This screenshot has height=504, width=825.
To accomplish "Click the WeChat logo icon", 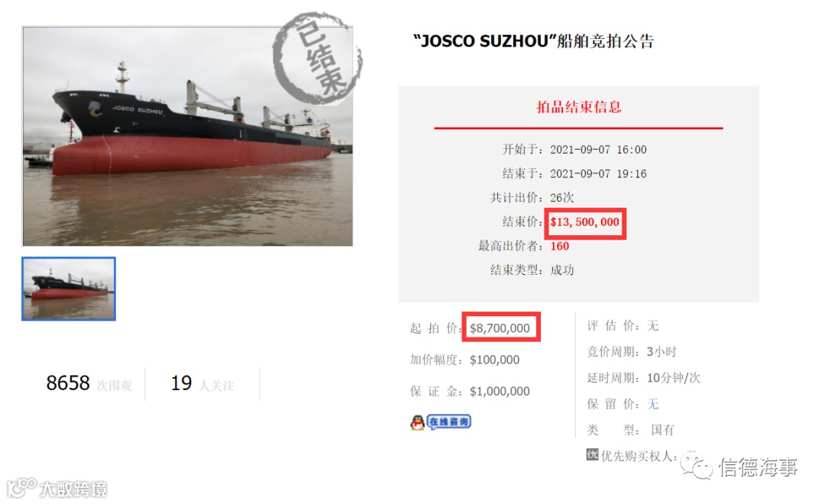I will pyautogui.click(x=697, y=466).
